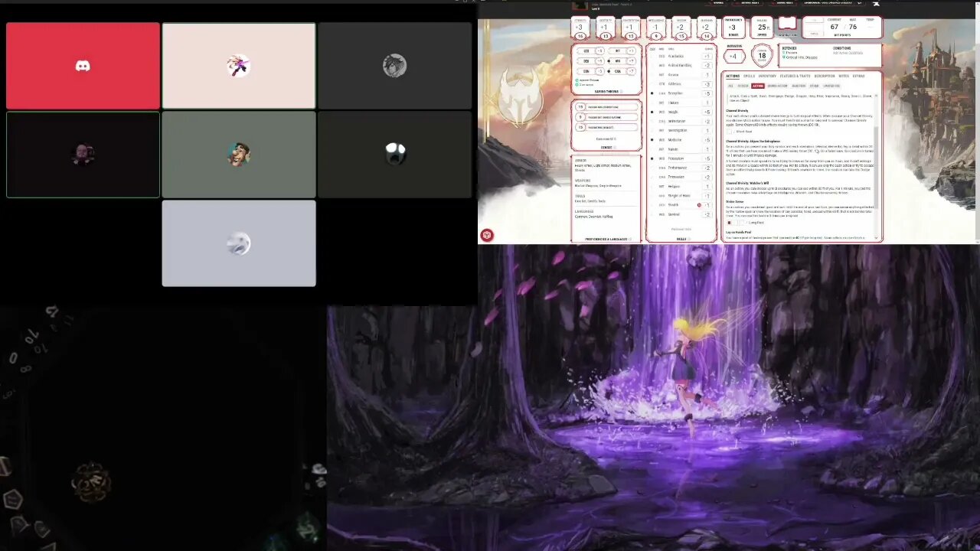Select the bearded man avatar with green border
The width and height of the screenshot is (980, 551).
pos(83,155)
